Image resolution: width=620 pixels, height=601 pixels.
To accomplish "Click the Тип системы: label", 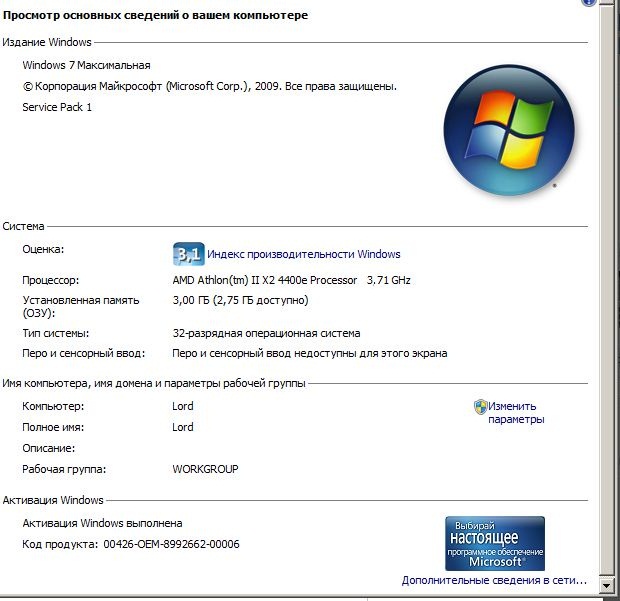I will [x=56, y=333].
